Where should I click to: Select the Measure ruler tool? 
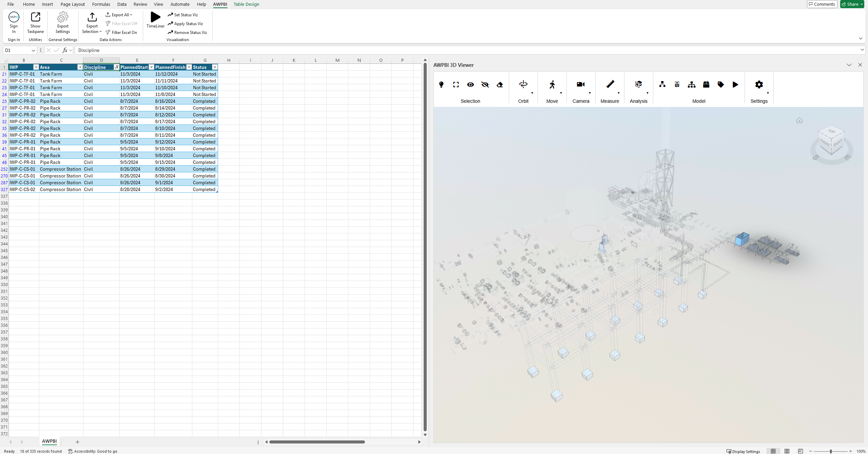tap(610, 84)
